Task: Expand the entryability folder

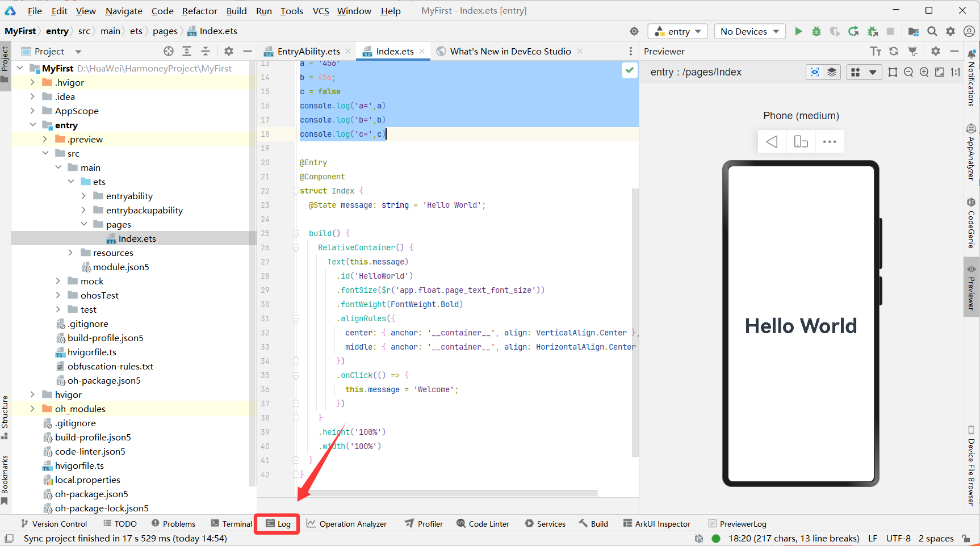Action: [83, 196]
